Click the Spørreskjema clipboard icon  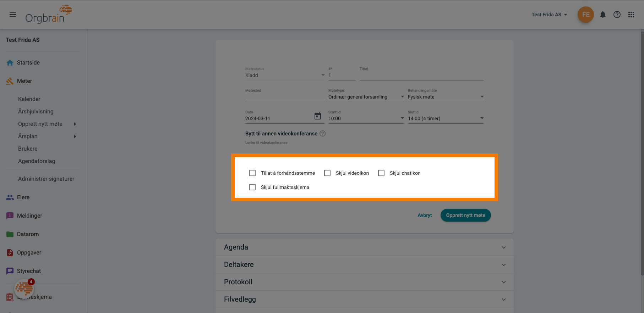(10, 297)
